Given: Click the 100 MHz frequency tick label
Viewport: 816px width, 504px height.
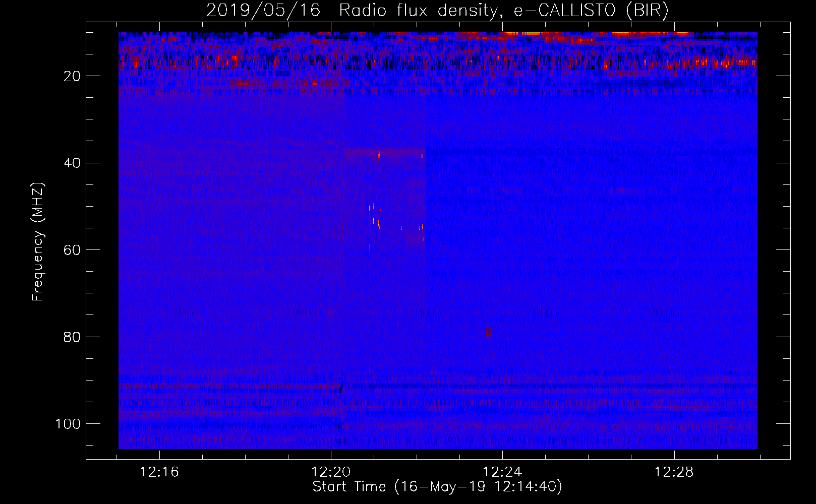Looking at the screenshot, I should coord(68,424).
